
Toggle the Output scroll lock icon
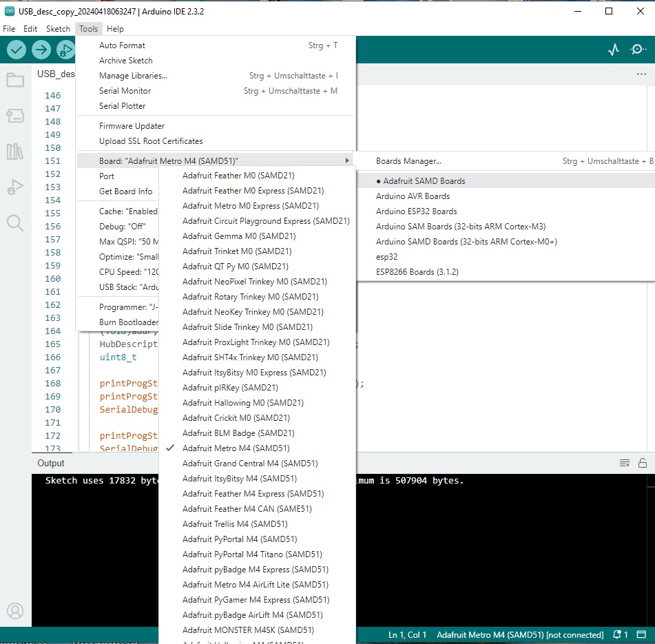tap(643, 463)
